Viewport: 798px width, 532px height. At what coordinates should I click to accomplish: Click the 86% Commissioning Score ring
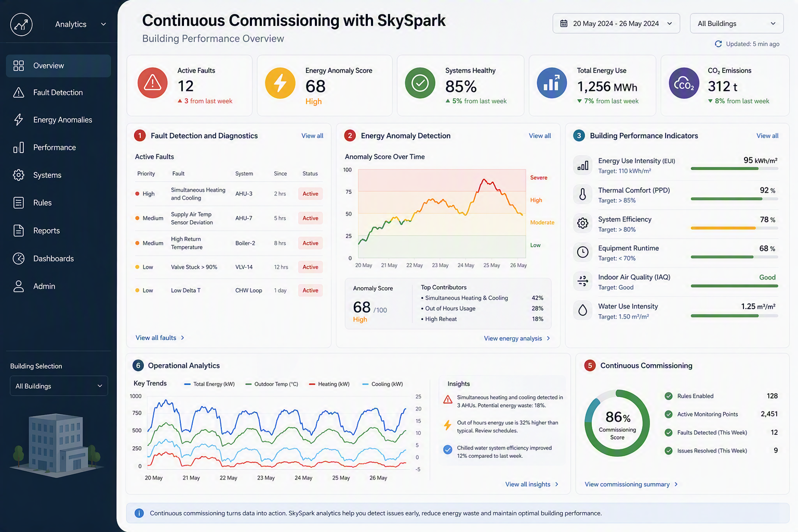tap(617, 423)
